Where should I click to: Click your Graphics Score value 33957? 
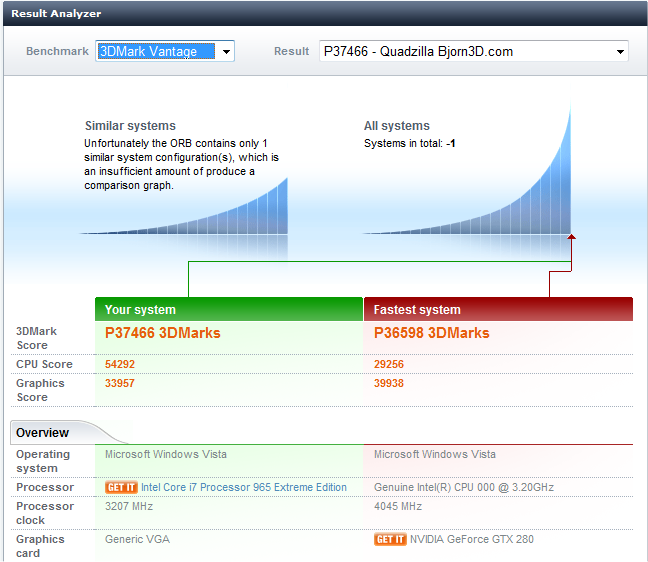click(120, 383)
